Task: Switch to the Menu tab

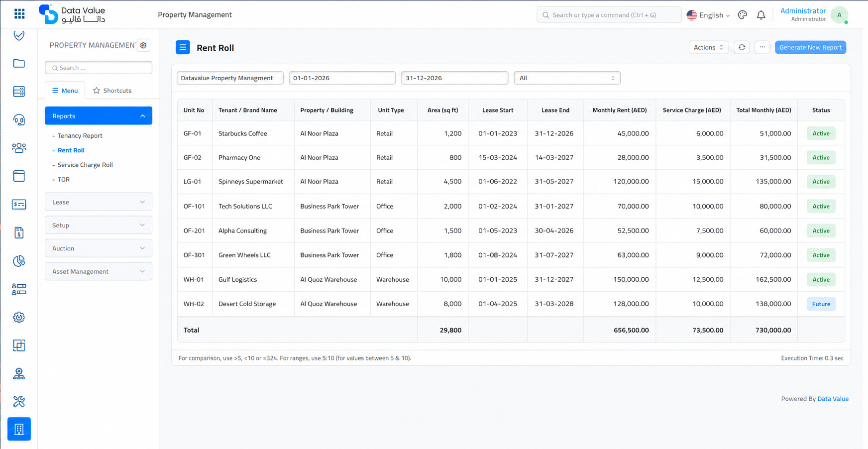Action: (65, 91)
